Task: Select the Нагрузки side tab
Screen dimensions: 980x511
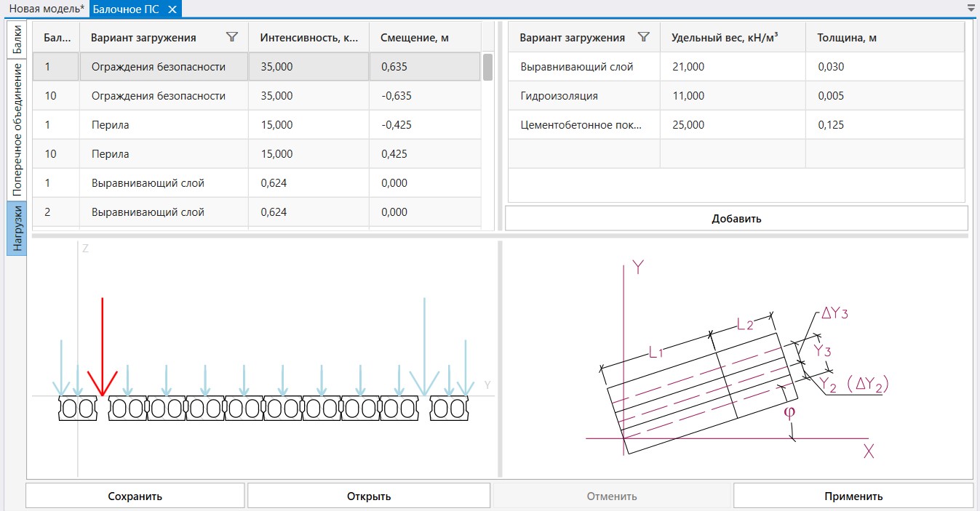Action: tap(17, 228)
